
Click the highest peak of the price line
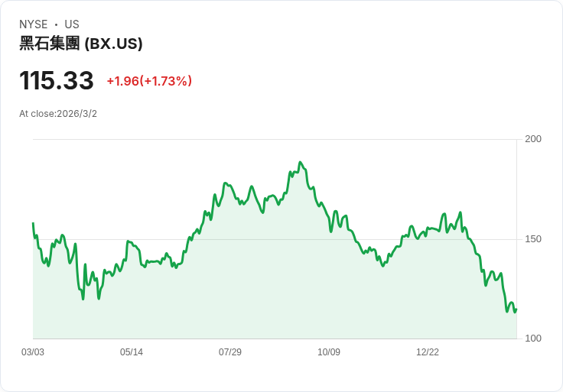click(x=301, y=162)
